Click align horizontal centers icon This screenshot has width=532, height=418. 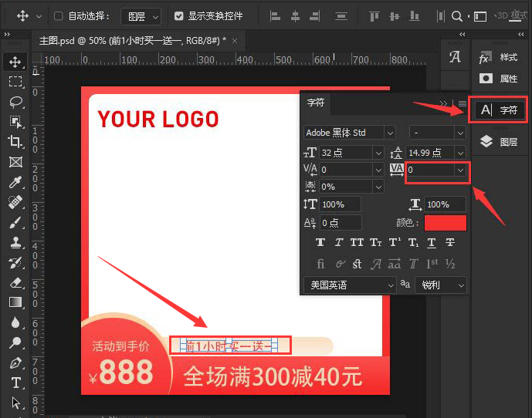tap(295, 16)
